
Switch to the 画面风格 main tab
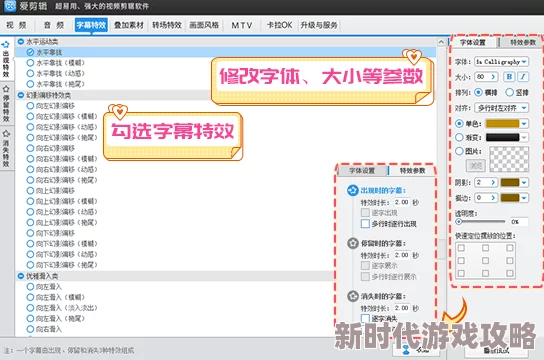pyautogui.click(x=204, y=25)
